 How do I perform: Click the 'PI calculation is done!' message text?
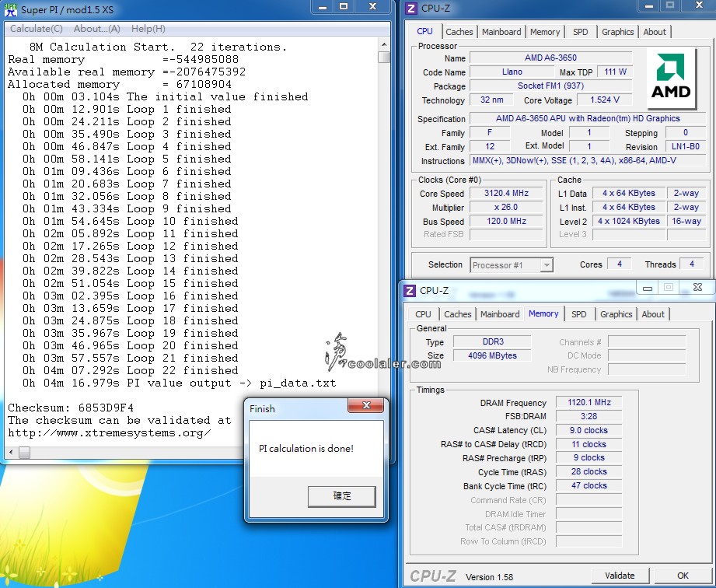pos(306,449)
